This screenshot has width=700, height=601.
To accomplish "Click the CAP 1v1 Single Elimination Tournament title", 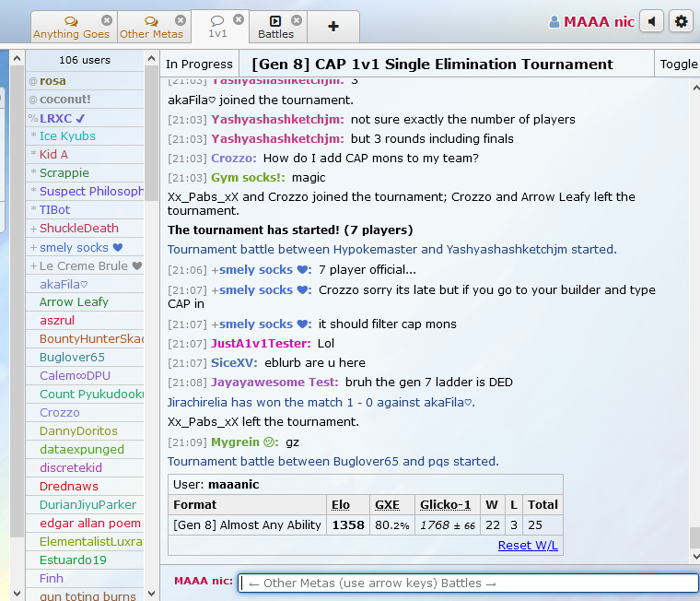I will coord(432,65).
